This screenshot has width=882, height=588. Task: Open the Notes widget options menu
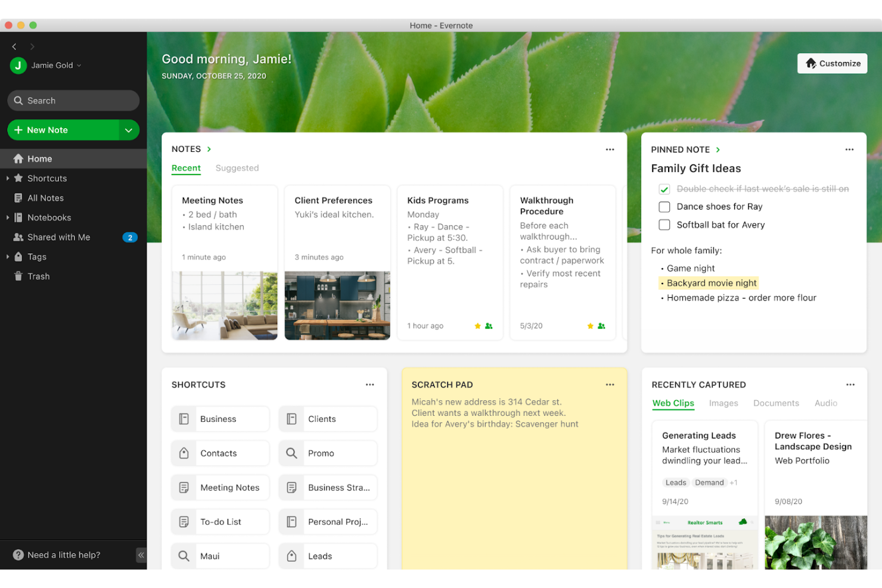pos(610,150)
